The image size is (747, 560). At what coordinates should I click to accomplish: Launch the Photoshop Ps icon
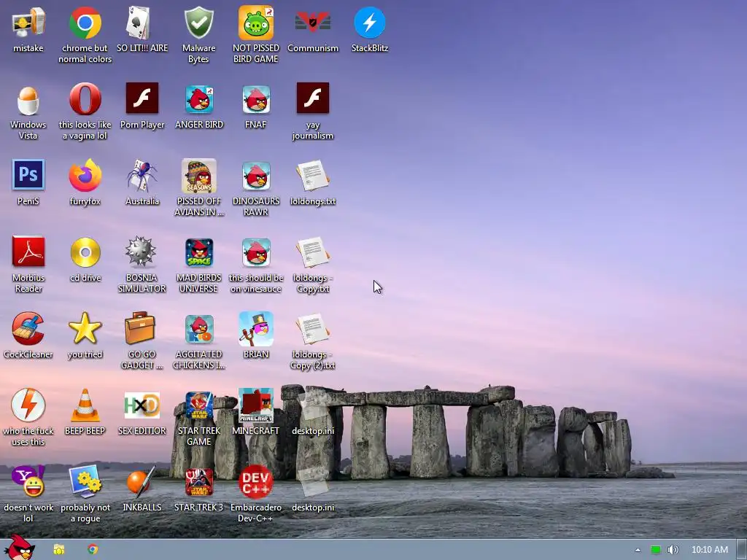(x=28, y=183)
